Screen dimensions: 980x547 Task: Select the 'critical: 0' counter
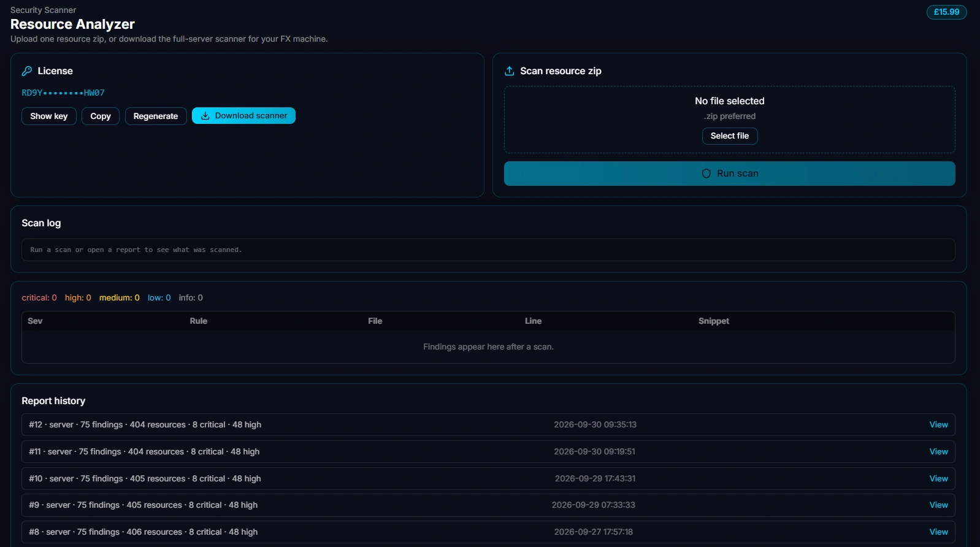[x=39, y=298]
